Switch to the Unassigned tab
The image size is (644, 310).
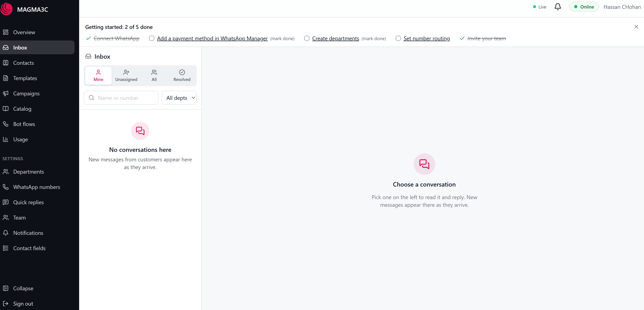point(126,76)
